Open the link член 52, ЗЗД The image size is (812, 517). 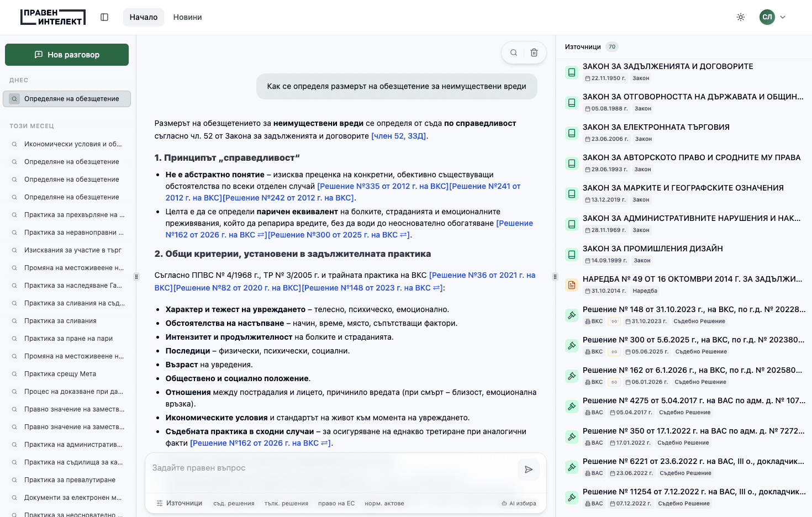click(399, 136)
